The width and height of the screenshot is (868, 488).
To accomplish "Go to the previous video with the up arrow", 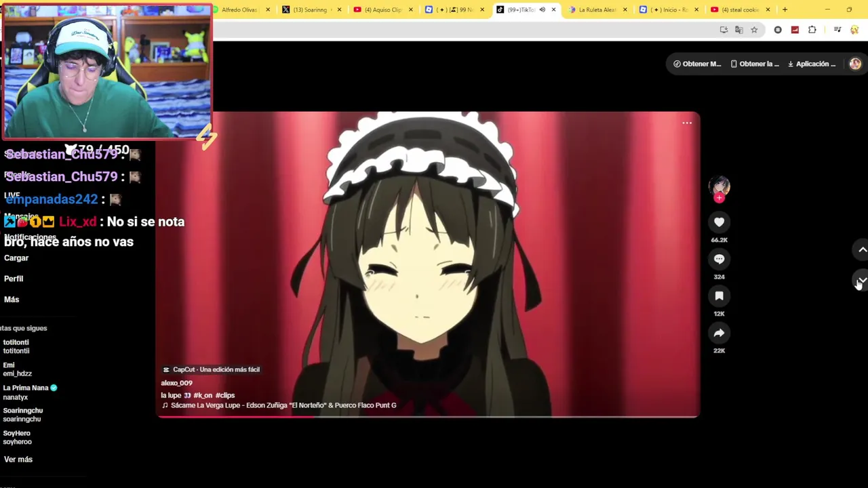I will tap(862, 250).
